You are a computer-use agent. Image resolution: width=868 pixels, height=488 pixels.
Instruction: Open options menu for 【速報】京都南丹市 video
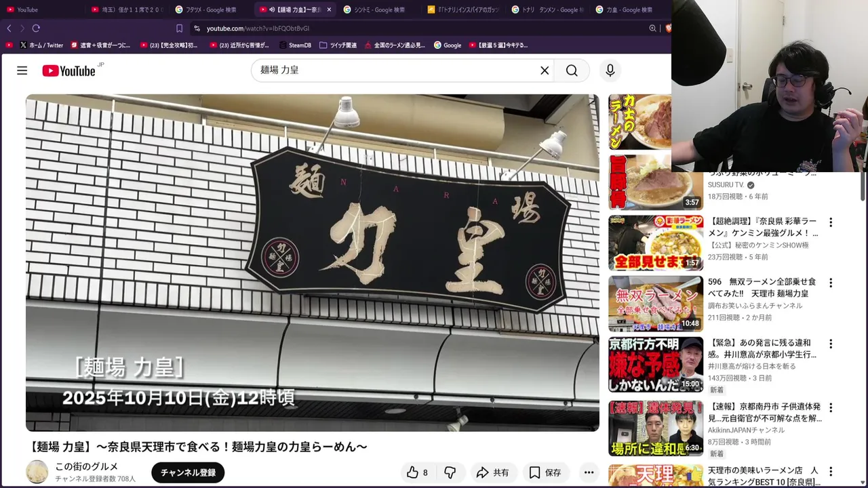(830, 407)
